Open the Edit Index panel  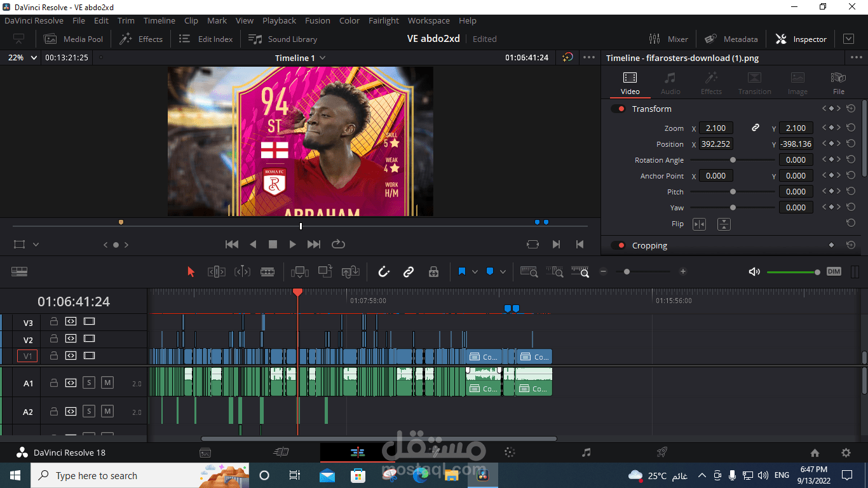tap(206, 39)
